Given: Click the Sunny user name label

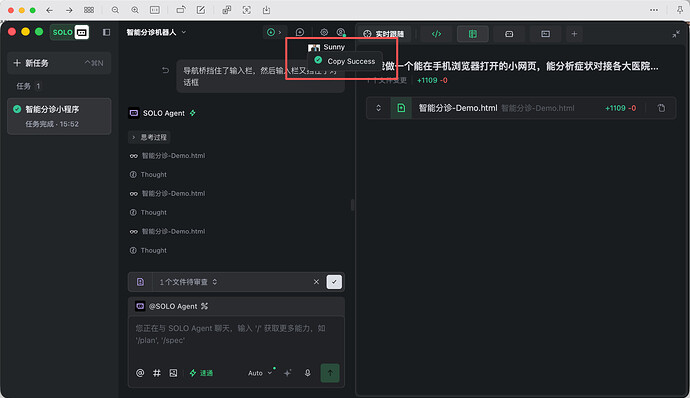Looking at the screenshot, I should [334, 47].
